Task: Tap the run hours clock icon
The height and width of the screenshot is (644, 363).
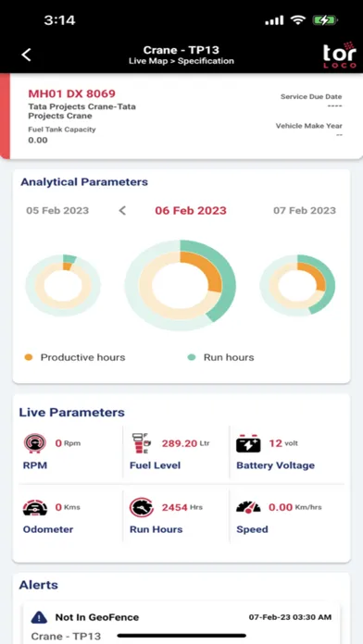Action: (x=142, y=508)
